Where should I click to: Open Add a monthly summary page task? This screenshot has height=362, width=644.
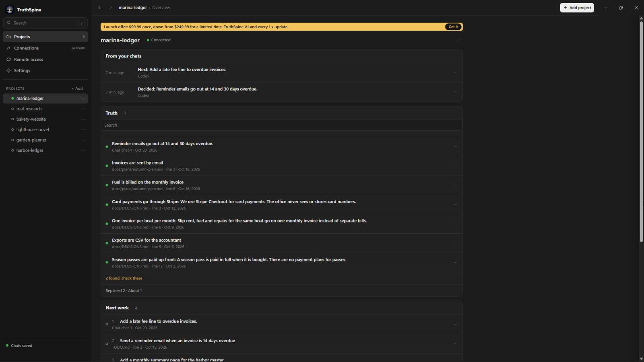(282, 358)
